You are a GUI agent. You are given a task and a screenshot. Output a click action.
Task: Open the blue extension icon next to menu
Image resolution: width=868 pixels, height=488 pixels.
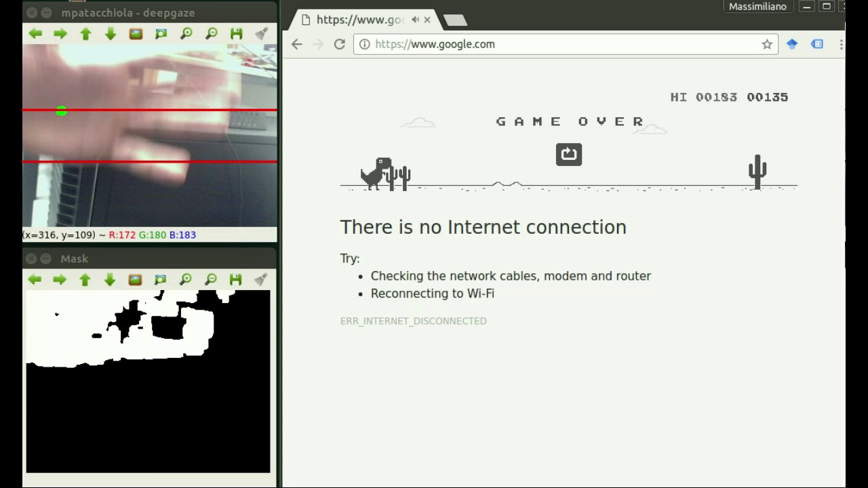[817, 44]
